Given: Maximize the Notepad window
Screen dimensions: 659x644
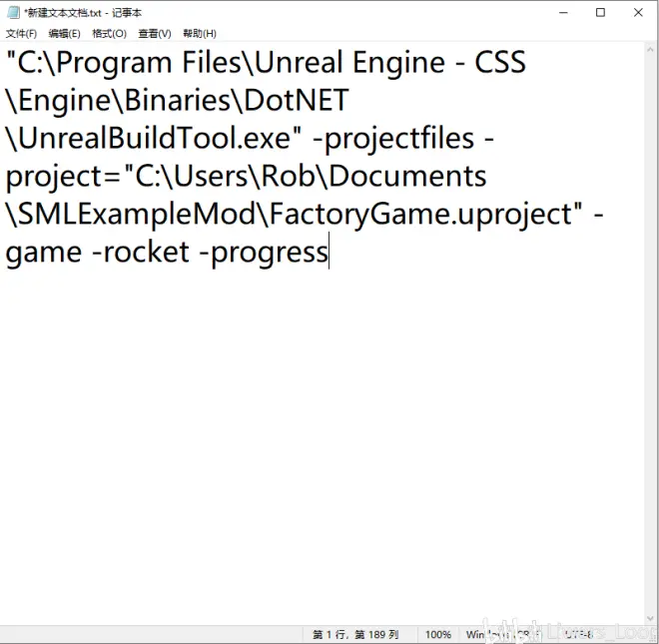Looking at the screenshot, I should (x=600, y=13).
